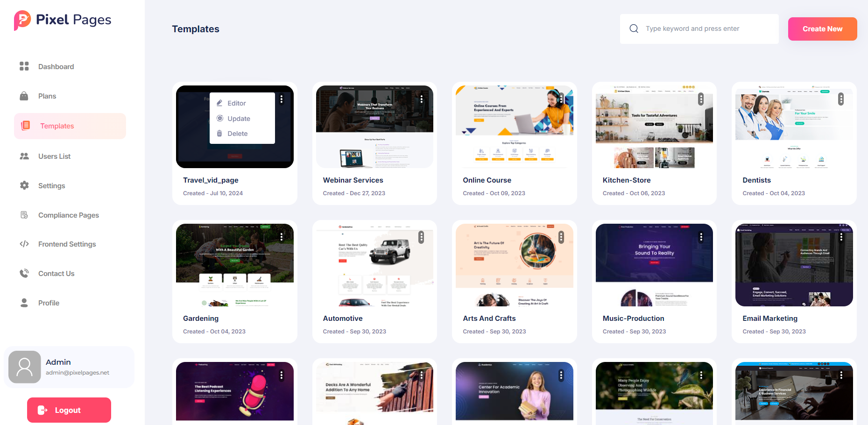Click the Users List people icon
868x425 pixels.
(24, 156)
